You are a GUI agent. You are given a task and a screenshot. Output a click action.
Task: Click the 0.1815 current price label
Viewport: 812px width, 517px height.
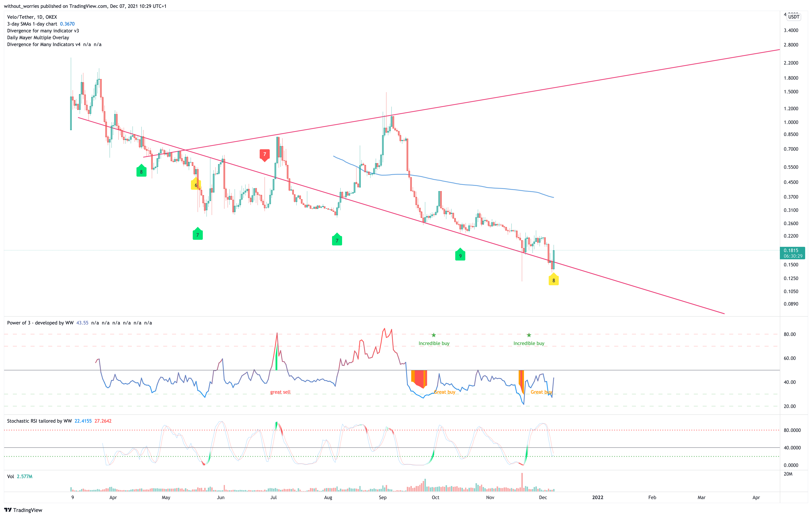pyautogui.click(x=791, y=250)
